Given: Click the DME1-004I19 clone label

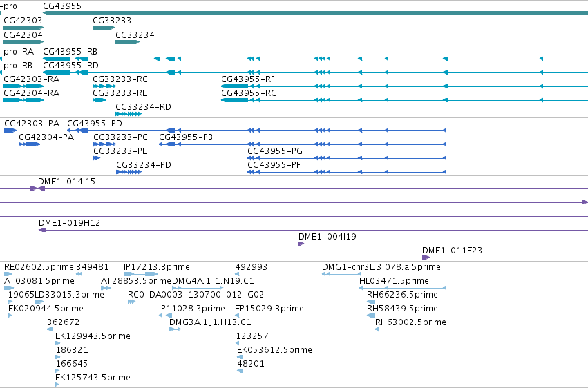Looking at the screenshot, I should point(328,237).
